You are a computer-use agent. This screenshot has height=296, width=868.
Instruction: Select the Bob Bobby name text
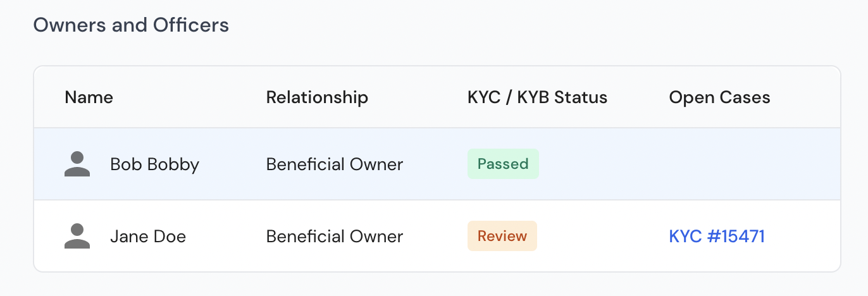pos(154,165)
